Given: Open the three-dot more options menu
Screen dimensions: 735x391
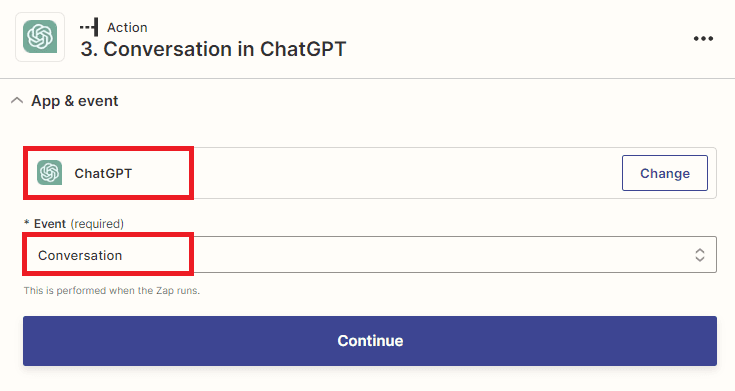Looking at the screenshot, I should pos(703,38).
